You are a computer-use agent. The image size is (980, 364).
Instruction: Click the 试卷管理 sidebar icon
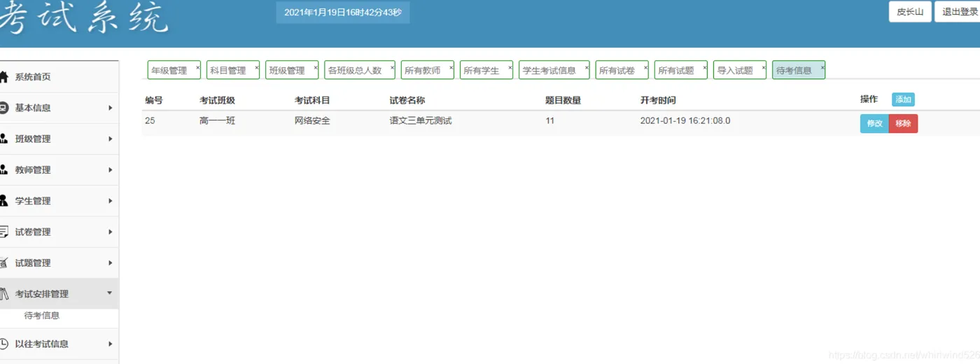[x=3, y=232]
